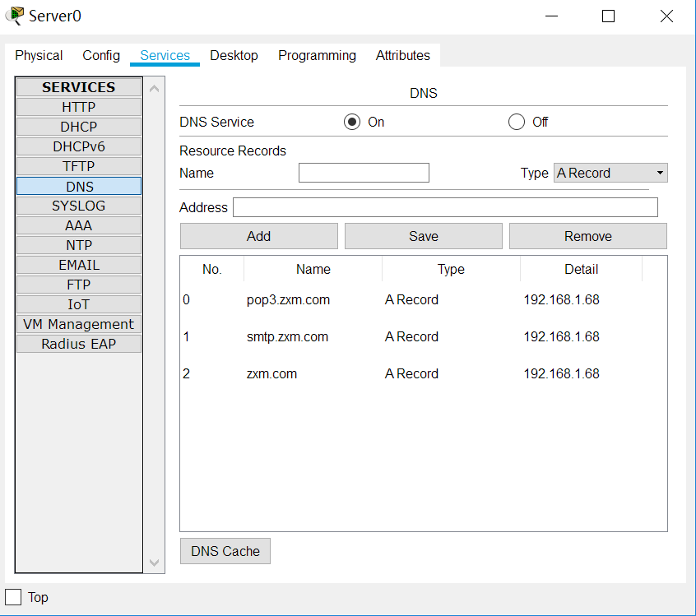This screenshot has width=696, height=616.
Task: Open the NTP service
Action: coord(79,245)
